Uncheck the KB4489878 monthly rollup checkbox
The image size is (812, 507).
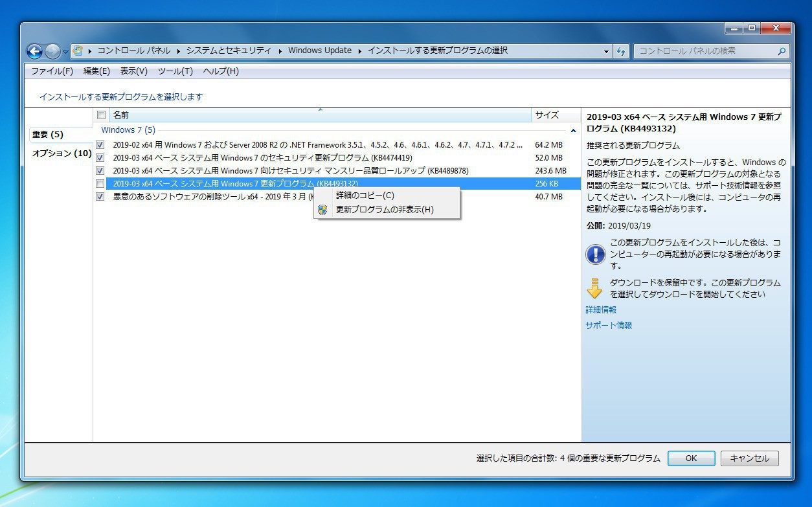[100, 171]
